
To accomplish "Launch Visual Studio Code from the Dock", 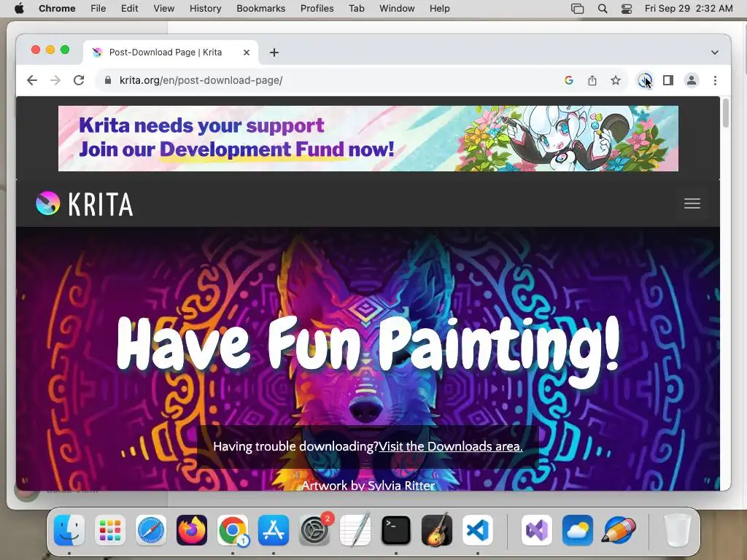I will pos(477,530).
